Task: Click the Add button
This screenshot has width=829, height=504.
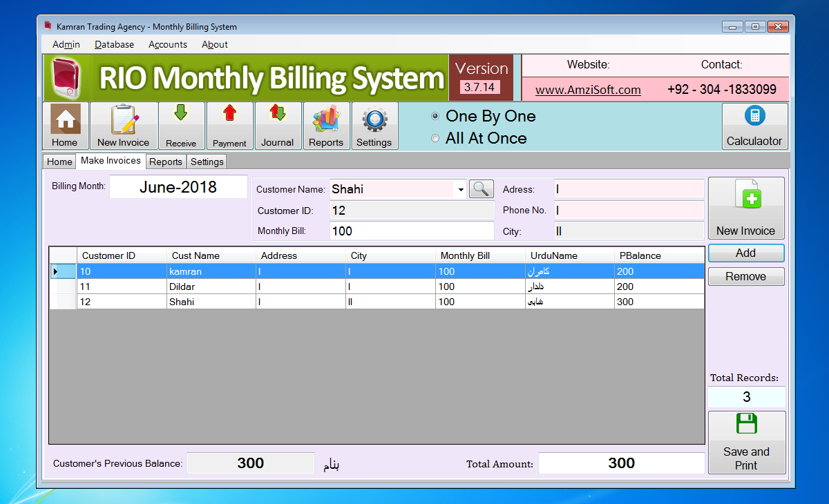Action: pos(745,253)
